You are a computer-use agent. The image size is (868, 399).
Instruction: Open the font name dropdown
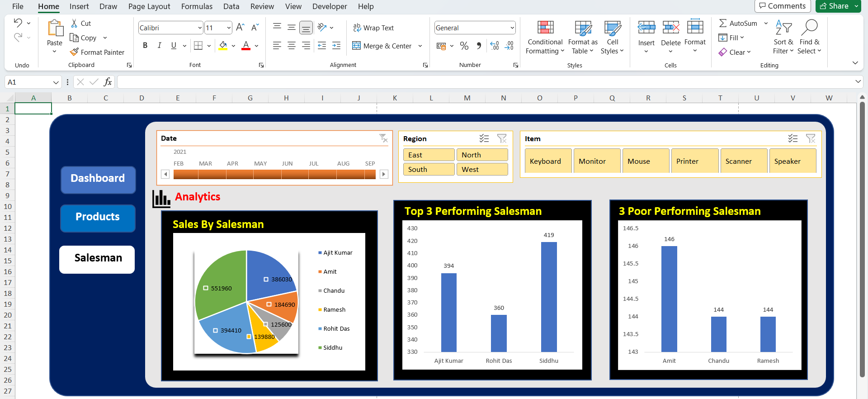click(x=200, y=28)
